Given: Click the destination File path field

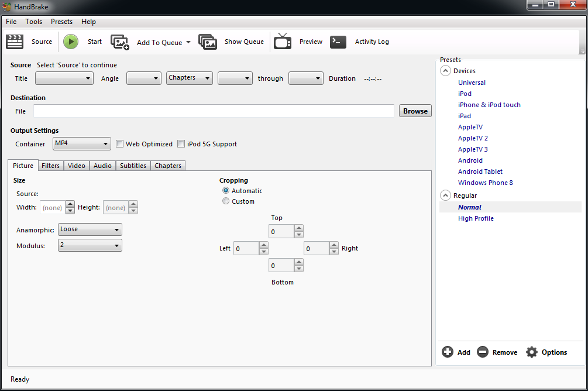Looking at the screenshot, I should [214, 111].
